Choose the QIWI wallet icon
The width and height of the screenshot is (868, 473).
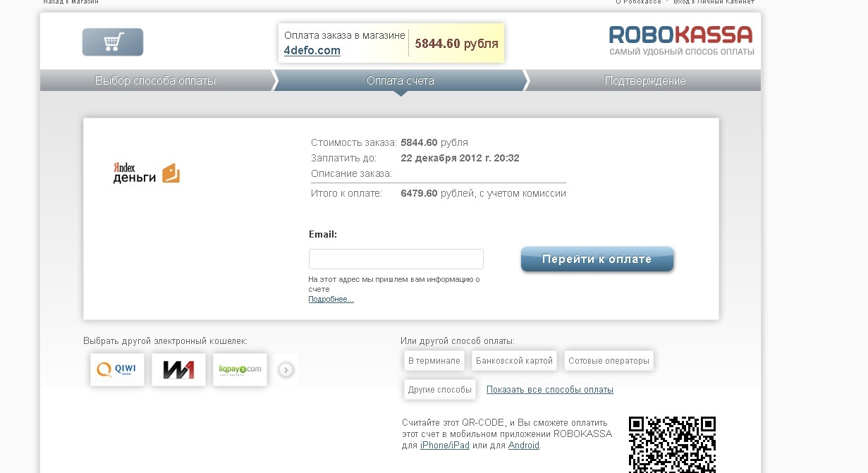[117, 369]
